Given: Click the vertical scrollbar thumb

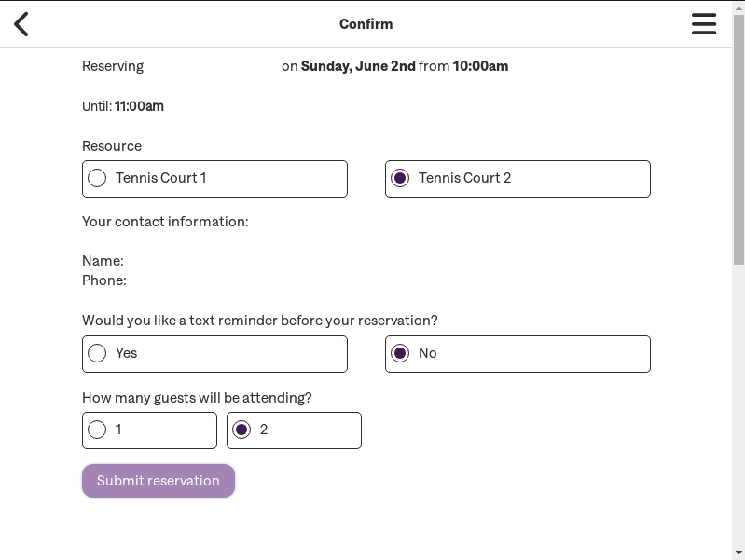Looking at the screenshot, I should click(738, 140).
